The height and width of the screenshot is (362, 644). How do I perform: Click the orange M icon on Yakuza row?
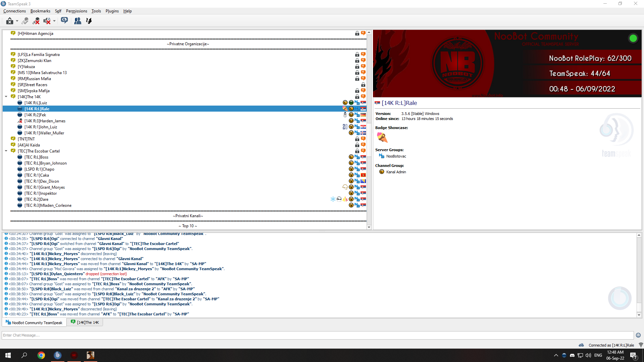363,66
